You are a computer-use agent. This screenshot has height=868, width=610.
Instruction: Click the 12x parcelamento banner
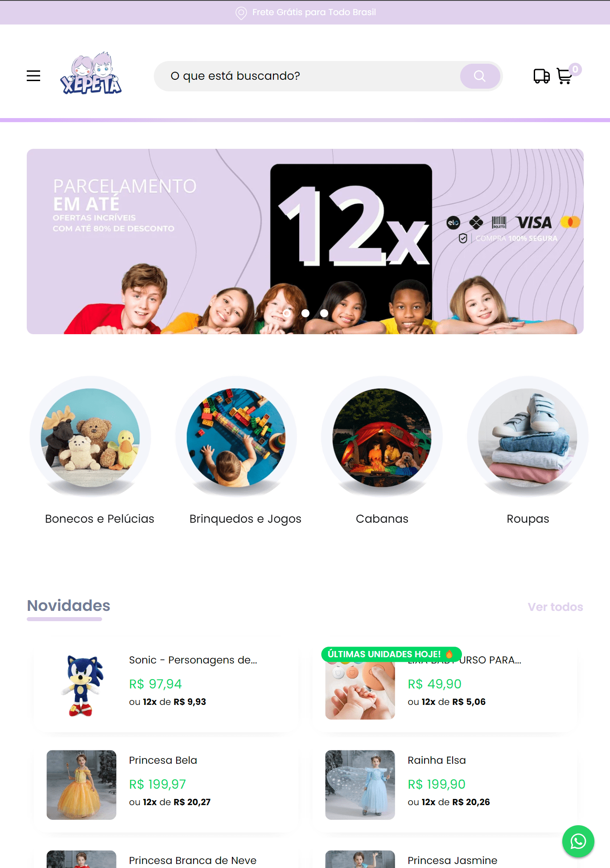[305, 242]
